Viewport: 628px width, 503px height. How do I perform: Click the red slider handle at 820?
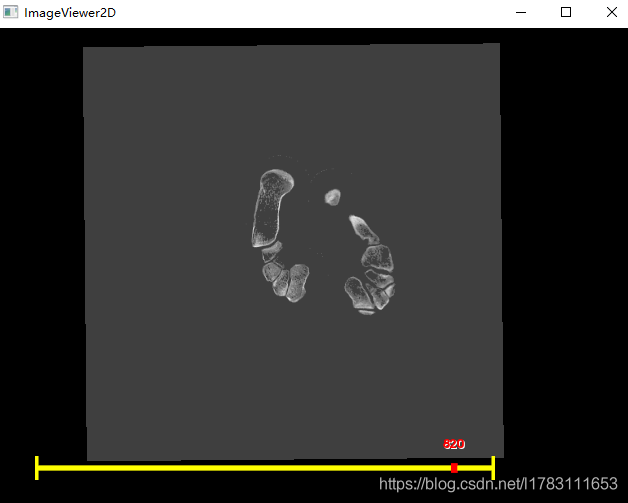pyautogui.click(x=454, y=468)
